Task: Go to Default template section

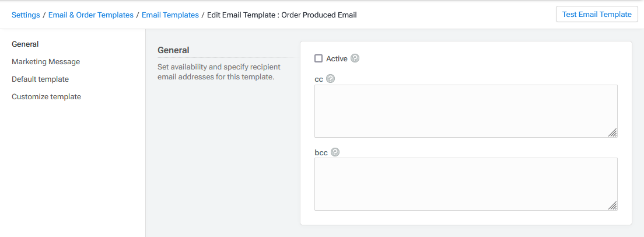Action: coord(40,79)
